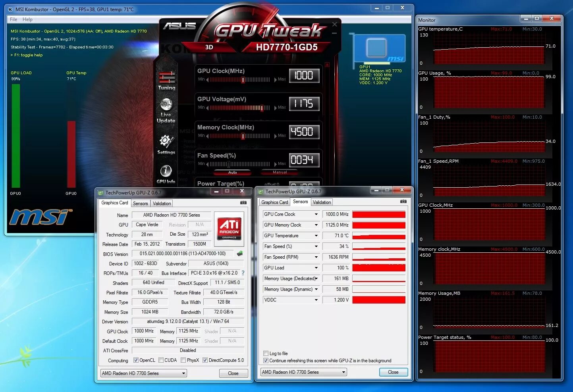This screenshot has height=392, width=573.
Task: Open the GPU Core Clock sensor dropdown
Action: click(316, 214)
